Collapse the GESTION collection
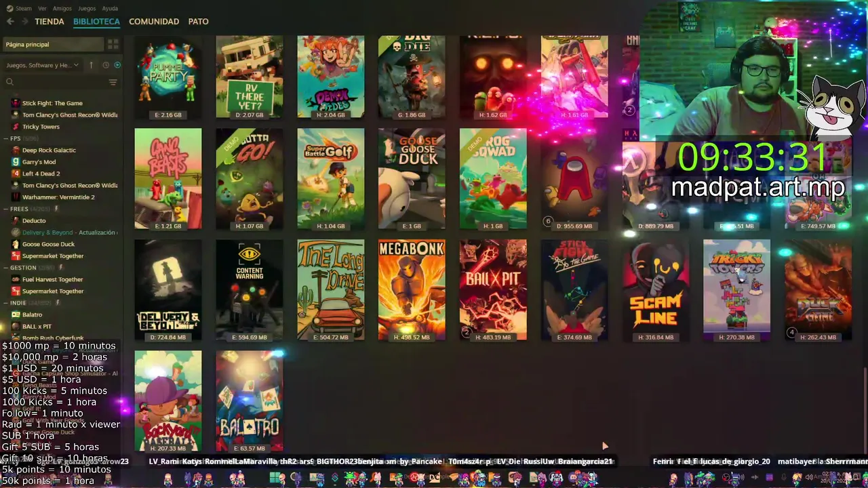 click(x=5, y=268)
